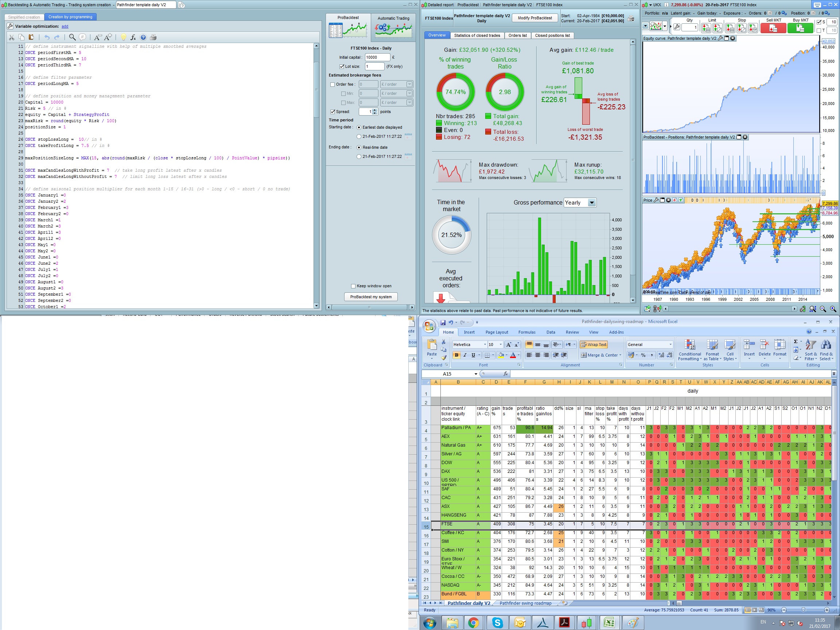Uncheck the Spread checkbox
This screenshot has width=840, height=630.
tap(332, 112)
